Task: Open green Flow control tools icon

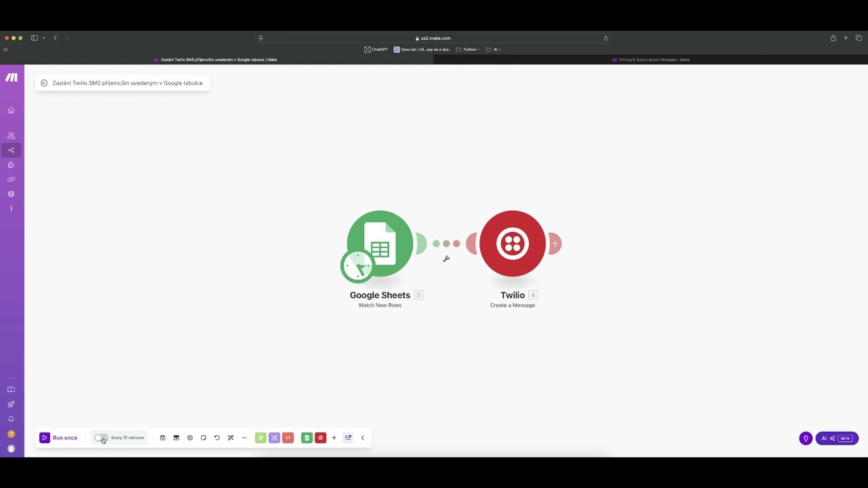Action: 260,438
